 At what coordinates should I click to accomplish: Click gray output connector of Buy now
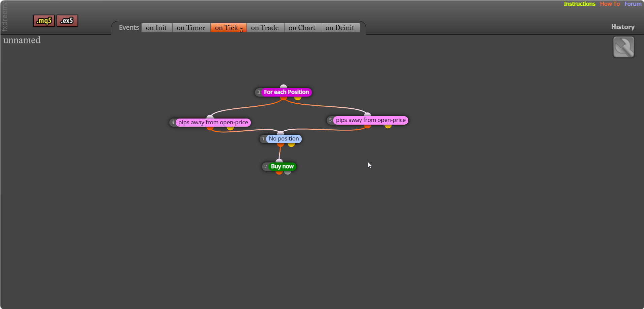pyautogui.click(x=288, y=172)
